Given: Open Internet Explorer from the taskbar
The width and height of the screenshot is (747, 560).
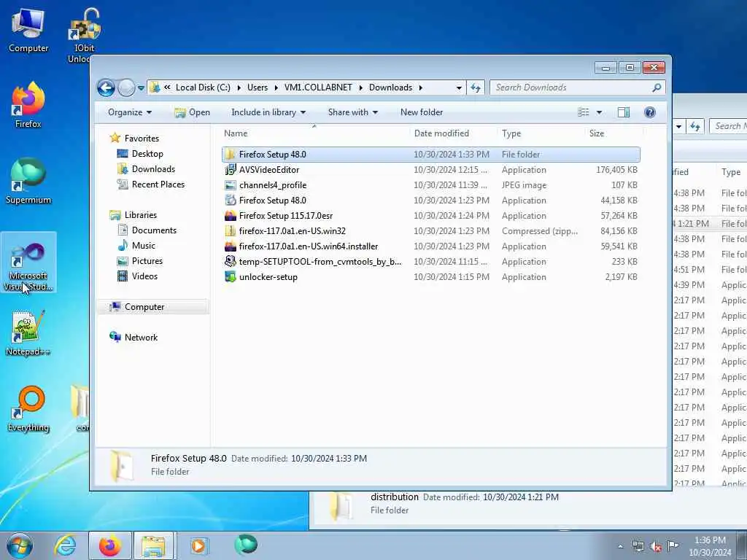Looking at the screenshot, I should [65, 545].
